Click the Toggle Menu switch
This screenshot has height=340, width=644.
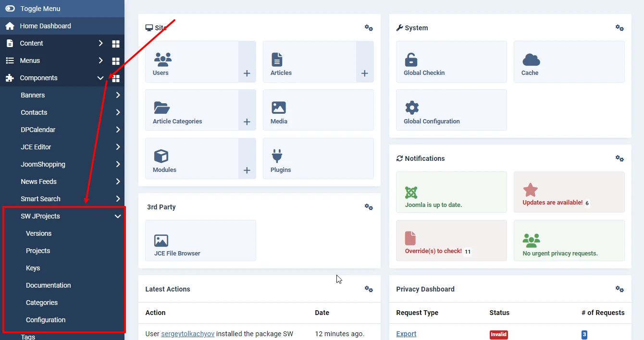[10, 9]
